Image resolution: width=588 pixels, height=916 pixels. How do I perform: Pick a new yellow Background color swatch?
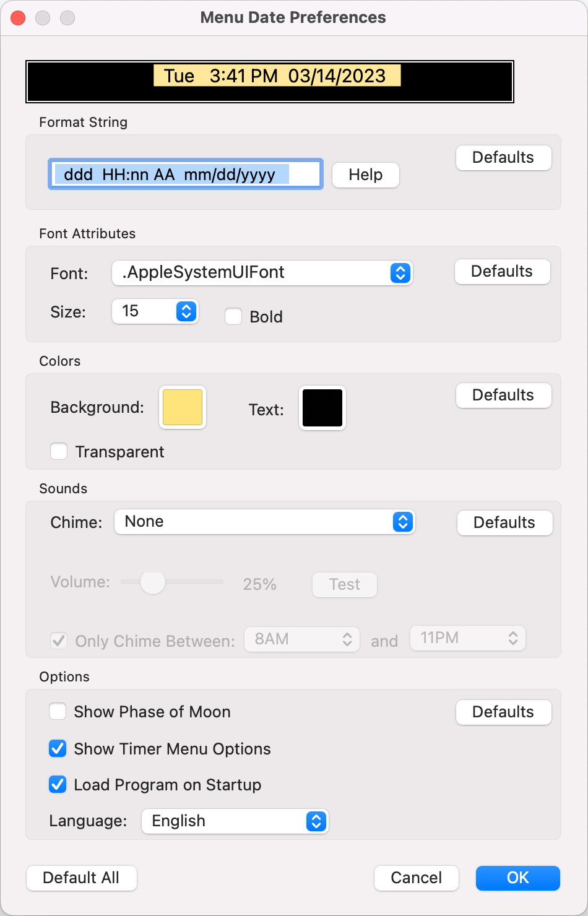click(x=183, y=407)
